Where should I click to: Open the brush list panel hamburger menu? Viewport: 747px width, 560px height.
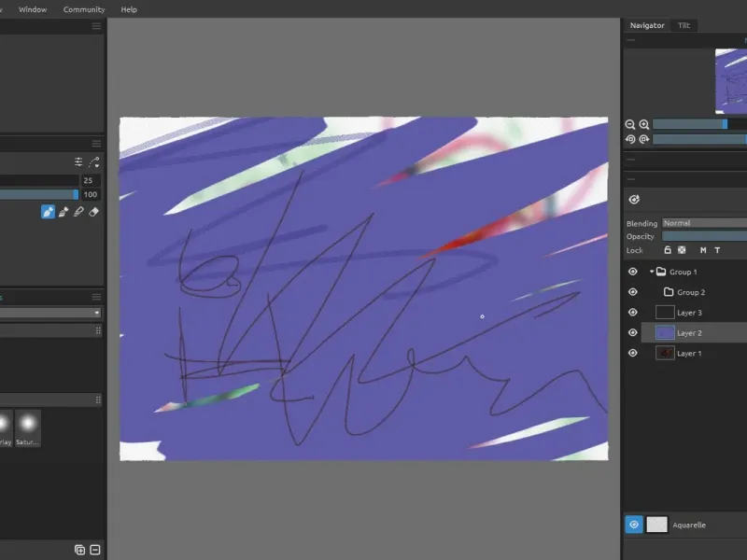pyautogui.click(x=96, y=297)
